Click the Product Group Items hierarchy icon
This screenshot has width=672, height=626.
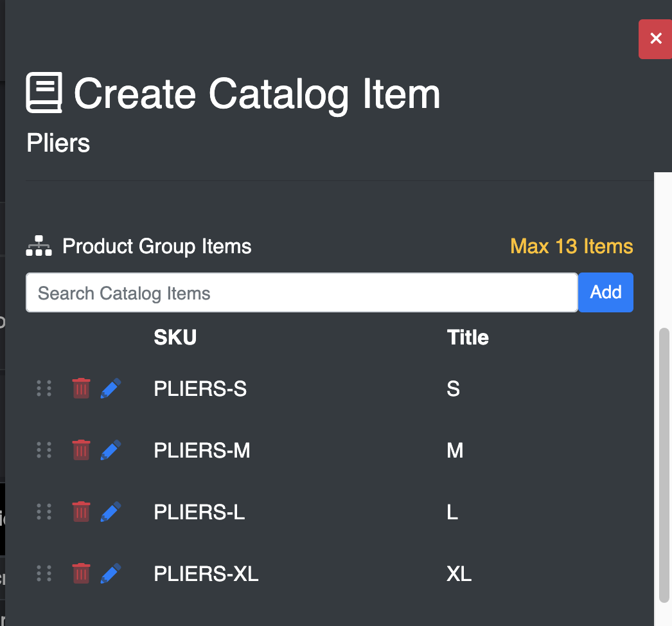point(38,246)
